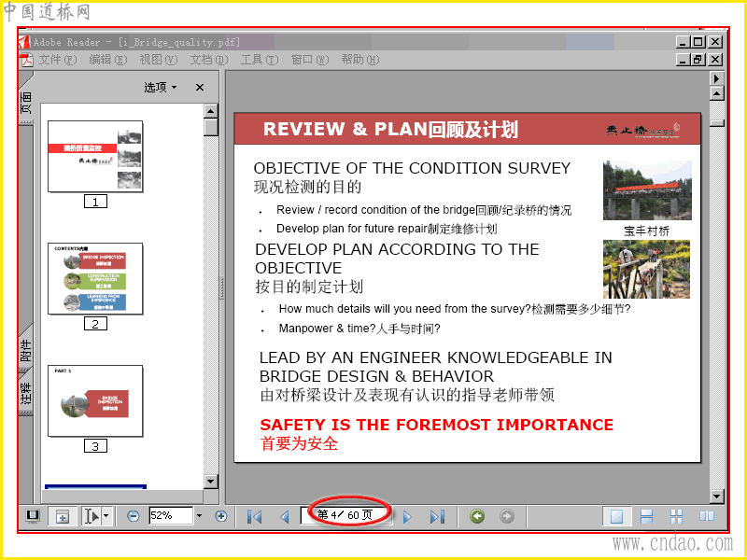Go back to previous view (green arrow)
The image size is (747, 560).
(477, 516)
